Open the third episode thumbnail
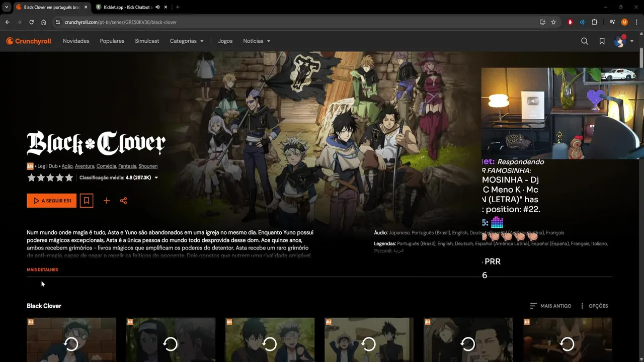644x362 pixels. click(x=270, y=340)
